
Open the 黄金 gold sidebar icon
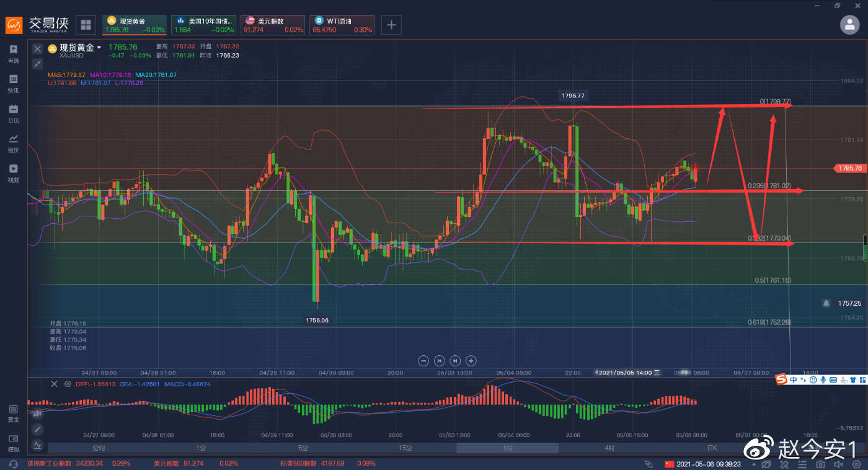[13, 413]
